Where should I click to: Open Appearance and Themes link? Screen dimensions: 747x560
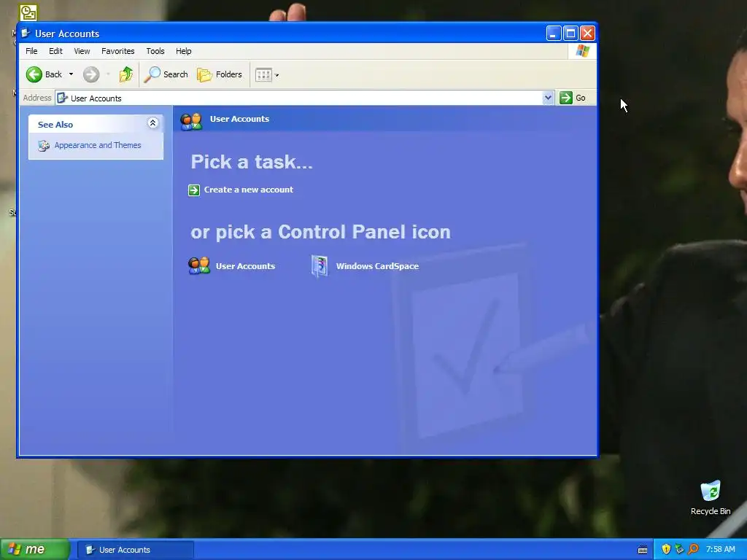98,145
